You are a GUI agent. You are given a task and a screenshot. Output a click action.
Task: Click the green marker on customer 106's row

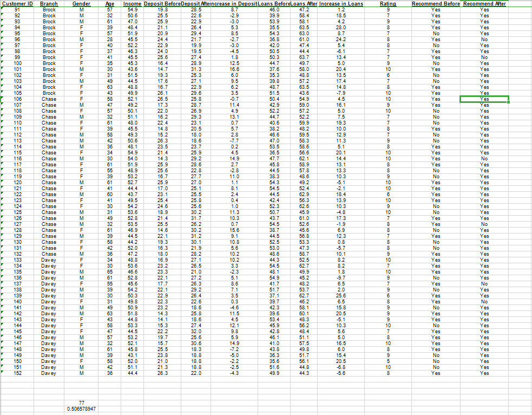tap(2, 98)
